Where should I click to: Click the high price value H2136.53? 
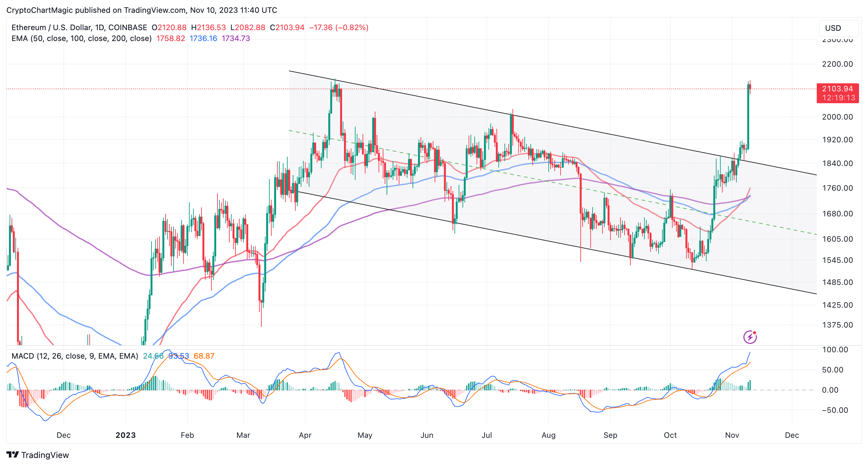click(208, 28)
